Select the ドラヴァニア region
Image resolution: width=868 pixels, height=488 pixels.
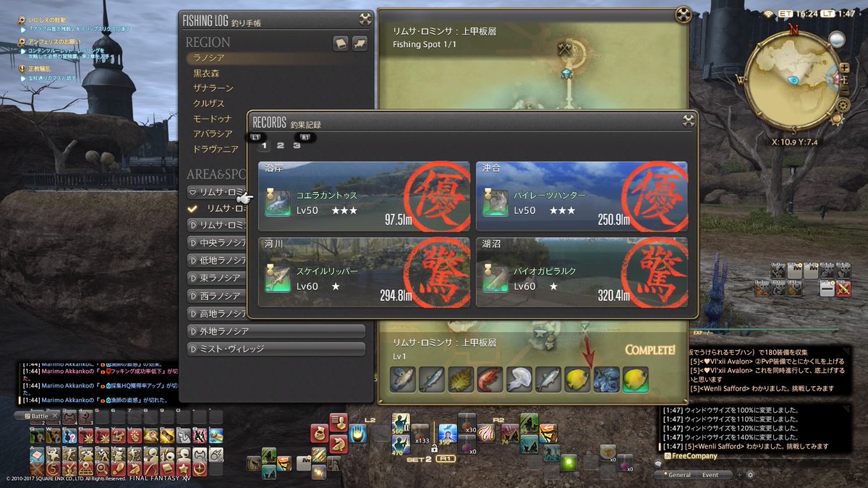tap(217, 149)
